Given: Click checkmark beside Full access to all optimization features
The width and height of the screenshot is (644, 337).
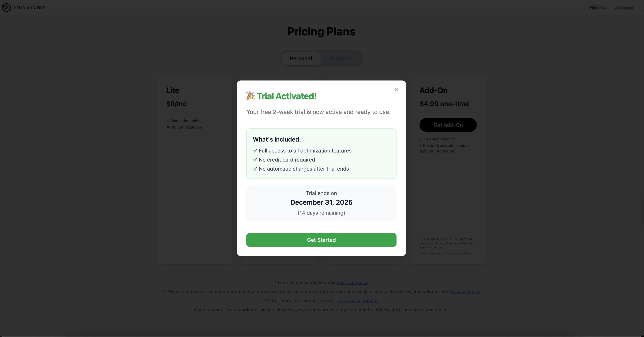Looking at the screenshot, I should point(255,151).
